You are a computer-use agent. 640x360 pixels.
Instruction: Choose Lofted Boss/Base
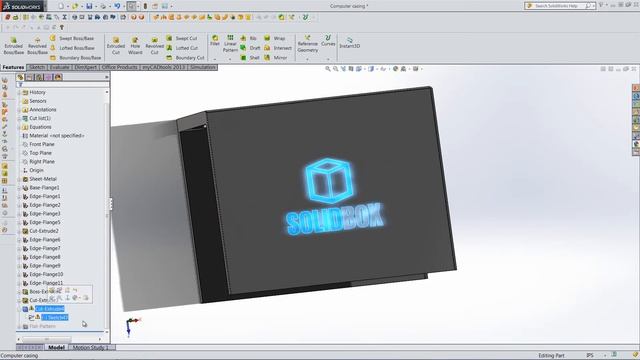click(x=72, y=48)
